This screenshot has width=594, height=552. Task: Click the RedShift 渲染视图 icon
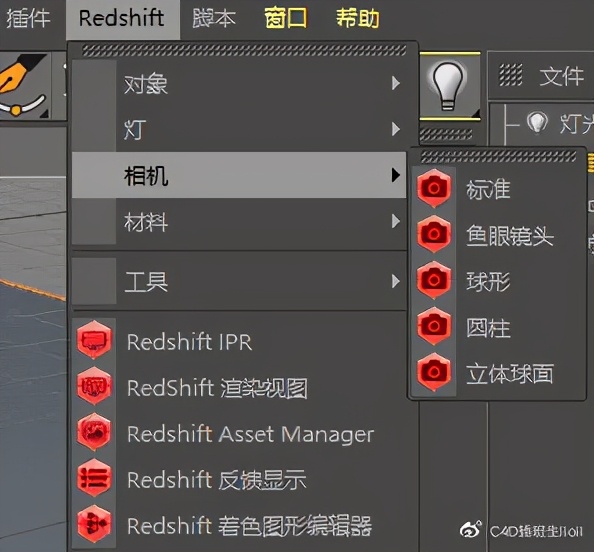pyautogui.click(x=94, y=386)
